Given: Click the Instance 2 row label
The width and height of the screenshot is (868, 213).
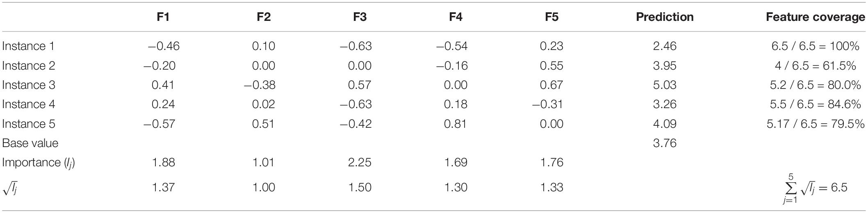Looking at the screenshot, I should click(28, 66).
